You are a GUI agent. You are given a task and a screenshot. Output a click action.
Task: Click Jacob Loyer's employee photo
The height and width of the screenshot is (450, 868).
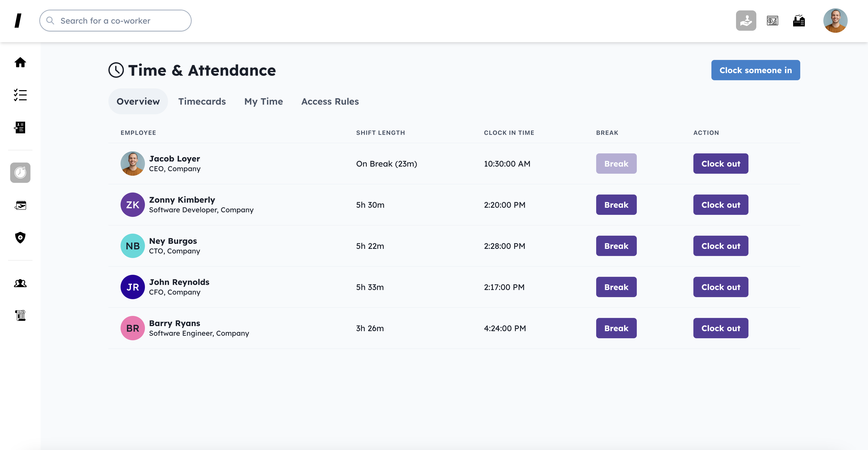[132, 164]
